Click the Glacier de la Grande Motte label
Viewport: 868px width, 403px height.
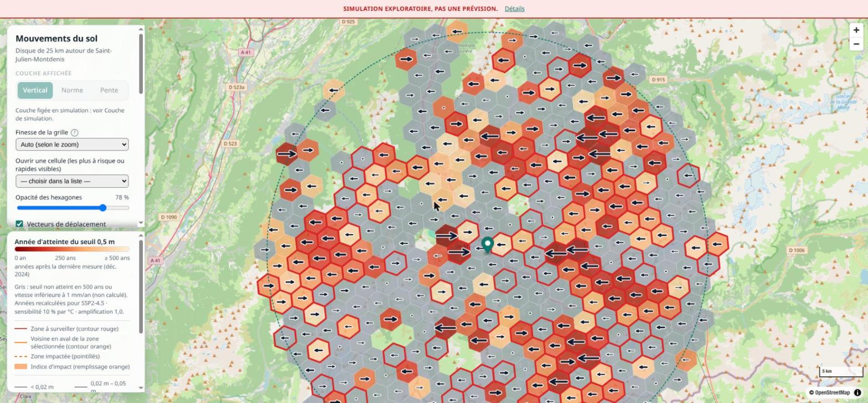[x=844, y=102]
